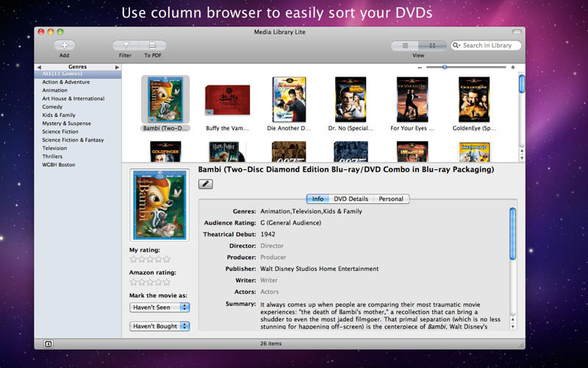Select Science Fiction & Fantasy genre
This screenshot has height=368, width=588.
78,140
